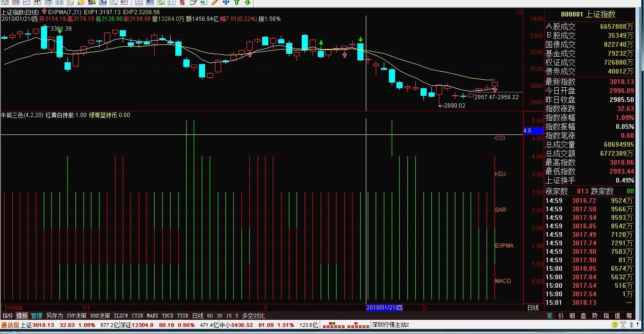
Task: Select the SUP决策 indicator tab
Action: 76,316
